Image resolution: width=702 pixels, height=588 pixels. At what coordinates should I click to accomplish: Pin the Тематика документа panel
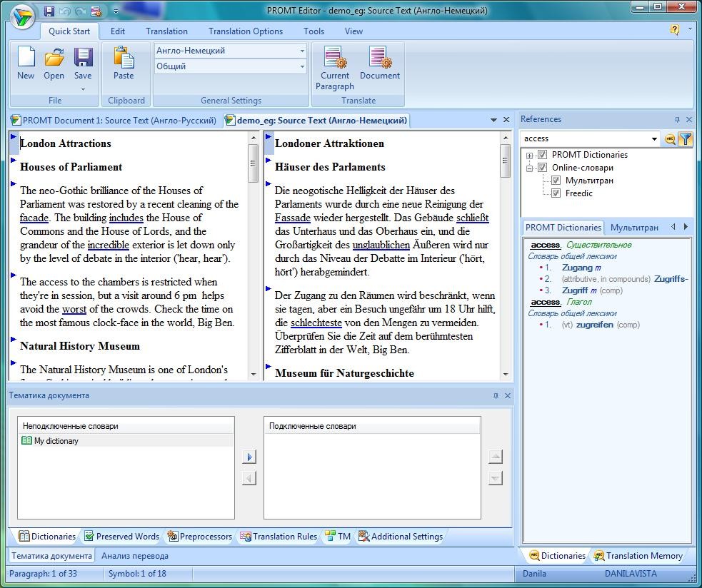pyautogui.click(x=496, y=395)
